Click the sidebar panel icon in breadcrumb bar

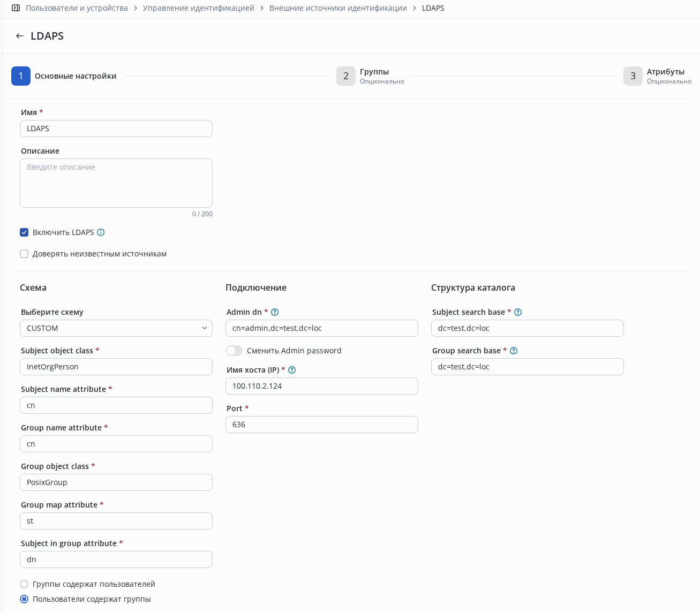(16, 8)
